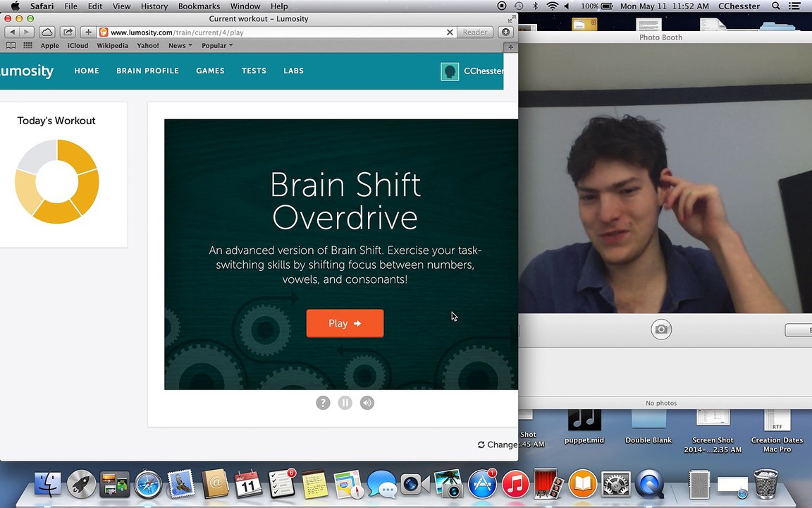Viewport: 812px width, 508px height.
Task: Click the Today's Workout donut chart
Action: point(57,181)
